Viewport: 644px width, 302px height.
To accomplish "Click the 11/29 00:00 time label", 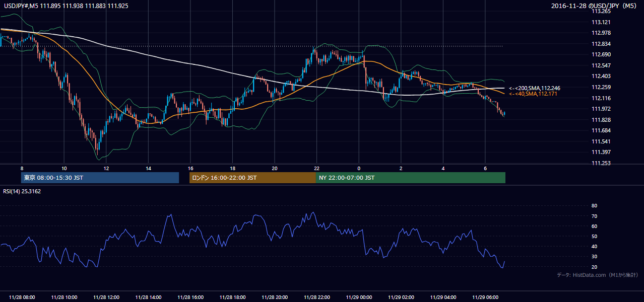I will pos(359,297).
